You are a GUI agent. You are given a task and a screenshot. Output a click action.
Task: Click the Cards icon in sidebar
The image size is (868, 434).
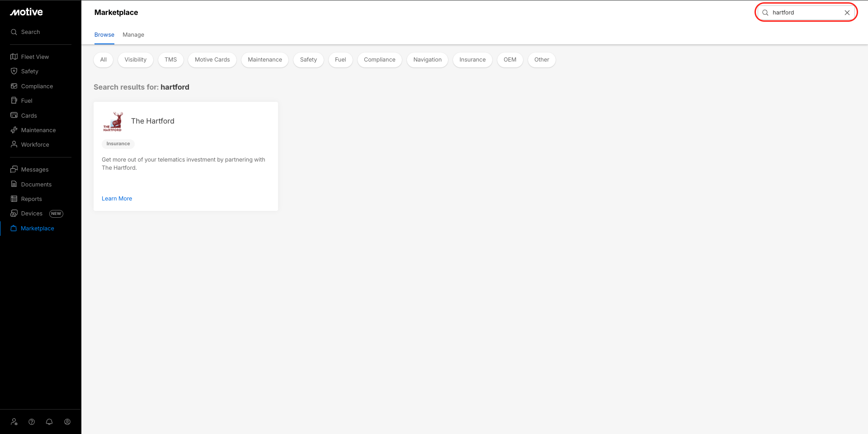coord(14,115)
